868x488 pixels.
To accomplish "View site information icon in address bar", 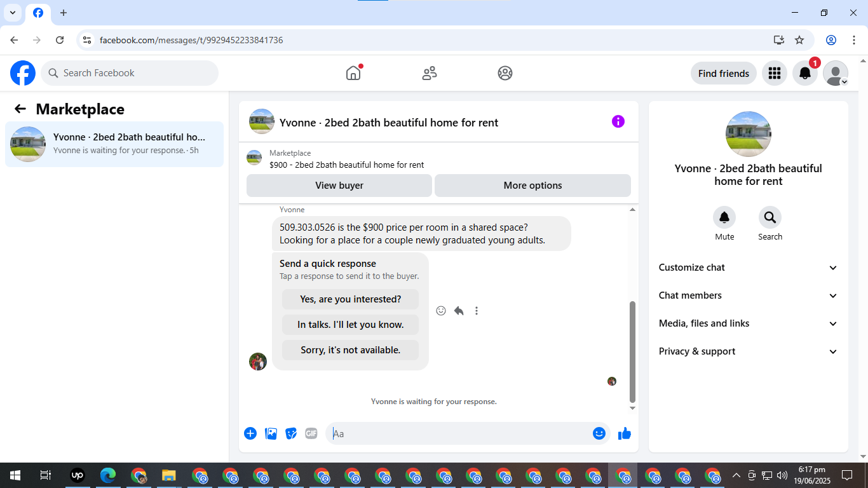I will [88, 40].
